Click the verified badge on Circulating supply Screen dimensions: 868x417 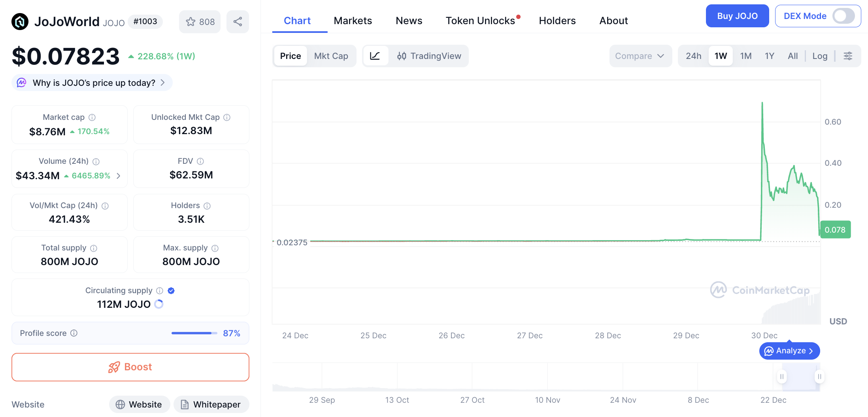pyautogui.click(x=171, y=291)
